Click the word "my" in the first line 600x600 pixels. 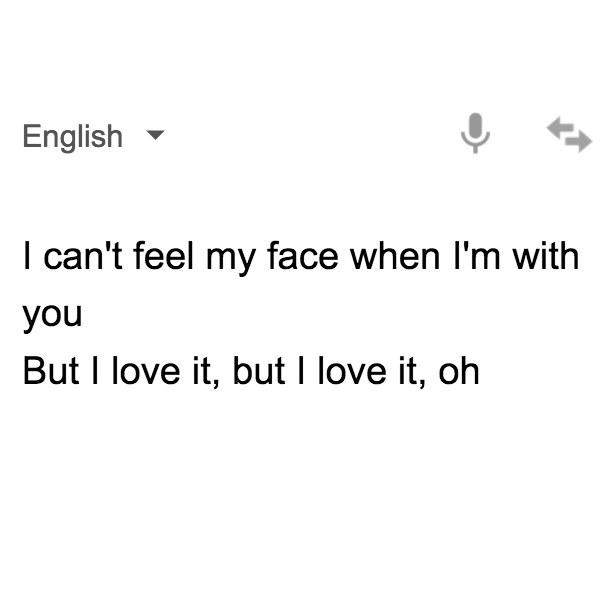point(230,258)
